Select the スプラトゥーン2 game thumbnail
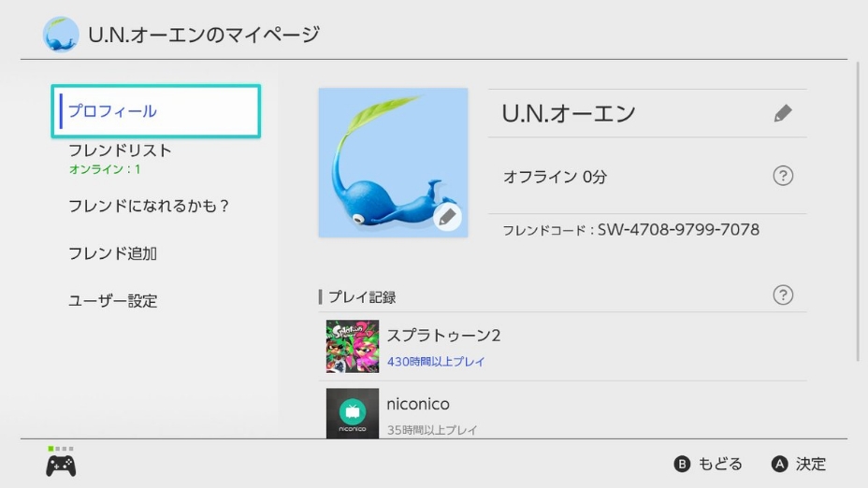 353,346
